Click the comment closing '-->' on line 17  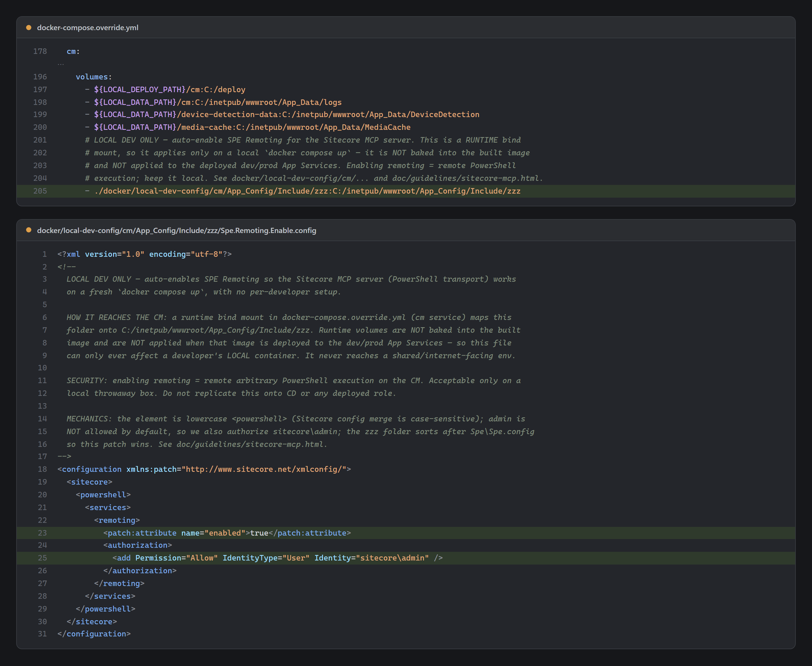click(64, 456)
